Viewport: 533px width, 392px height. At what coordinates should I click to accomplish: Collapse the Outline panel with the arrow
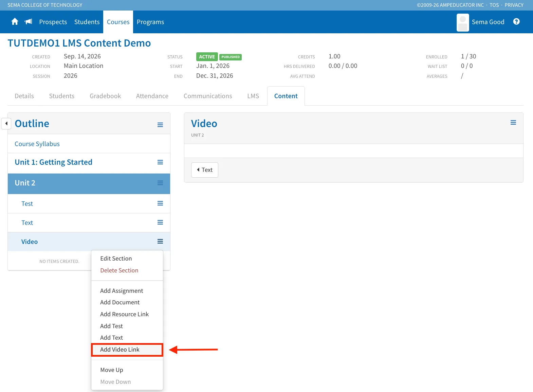[x=6, y=124]
